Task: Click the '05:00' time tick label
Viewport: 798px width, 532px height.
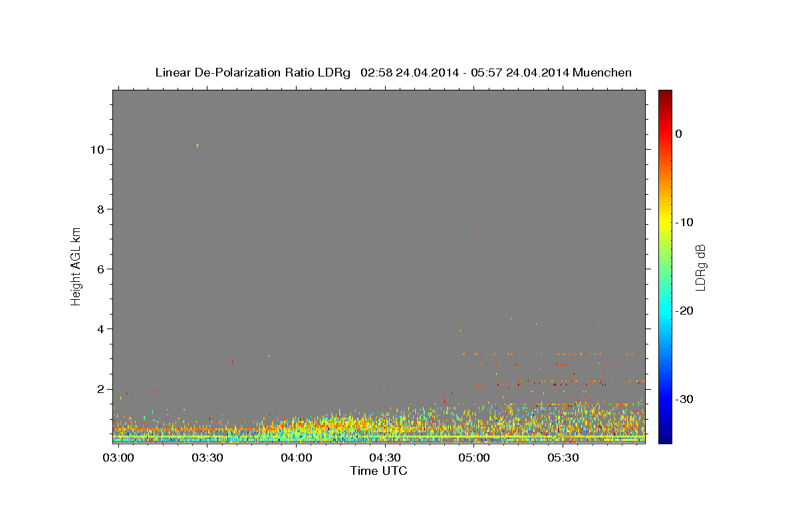Action: pyautogui.click(x=474, y=458)
